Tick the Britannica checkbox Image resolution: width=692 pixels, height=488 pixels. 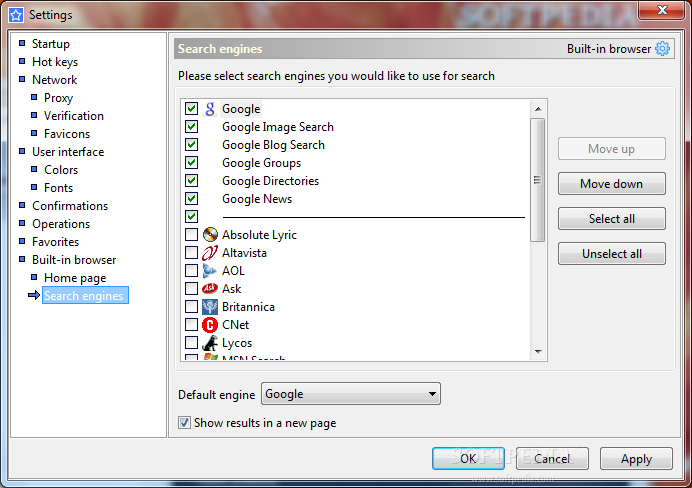tap(191, 307)
